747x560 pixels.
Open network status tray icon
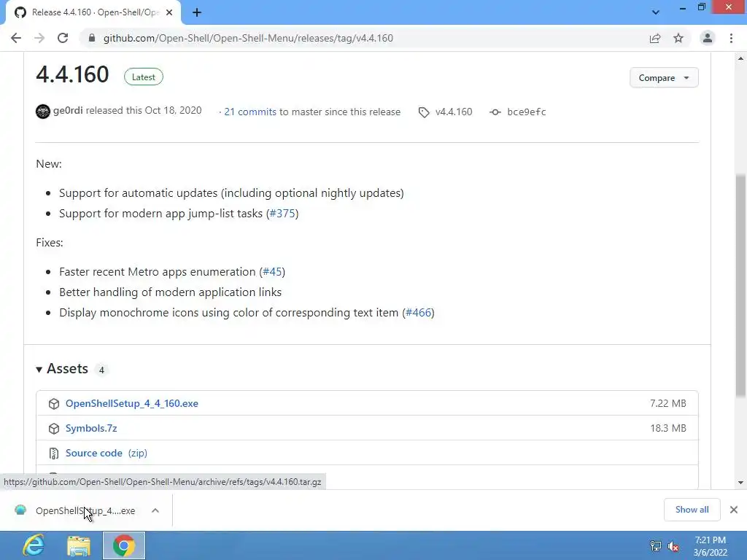tap(656, 546)
